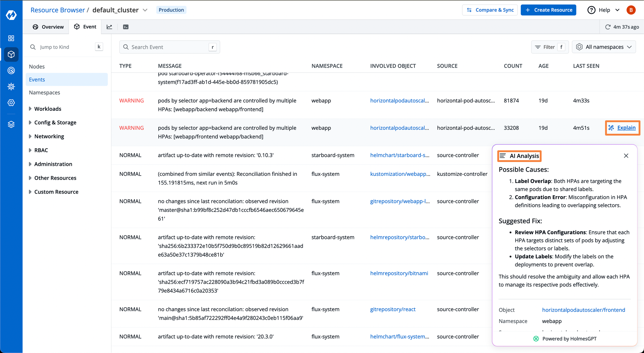The width and height of the screenshot is (644, 353).
Task: Click the chart/metrics icon tab
Action: click(x=109, y=26)
